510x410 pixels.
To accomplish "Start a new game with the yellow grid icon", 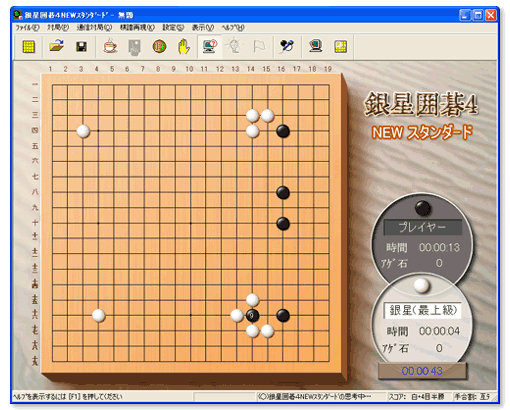I will pyautogui.click(x=29, y=46).
